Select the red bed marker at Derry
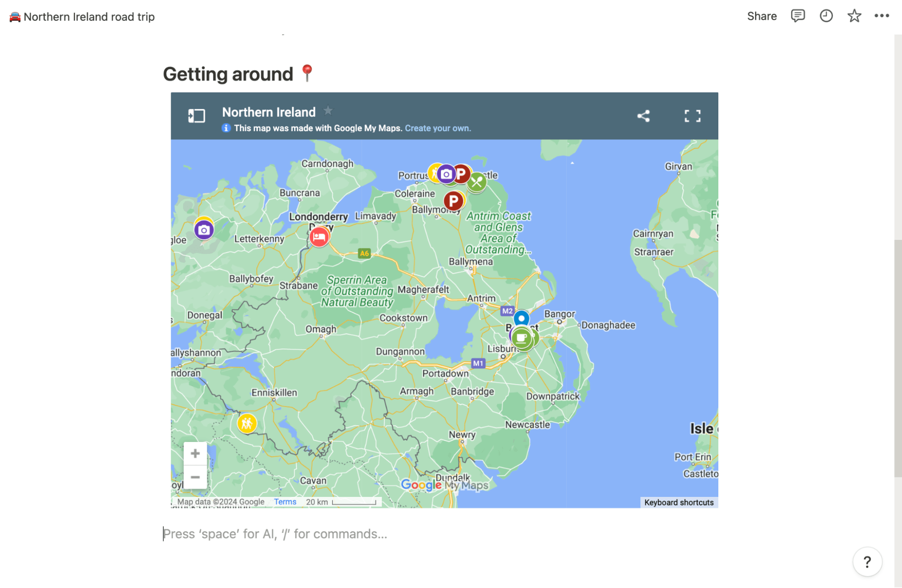The width and height of the screenshot is (902, 588). [319, 237]
